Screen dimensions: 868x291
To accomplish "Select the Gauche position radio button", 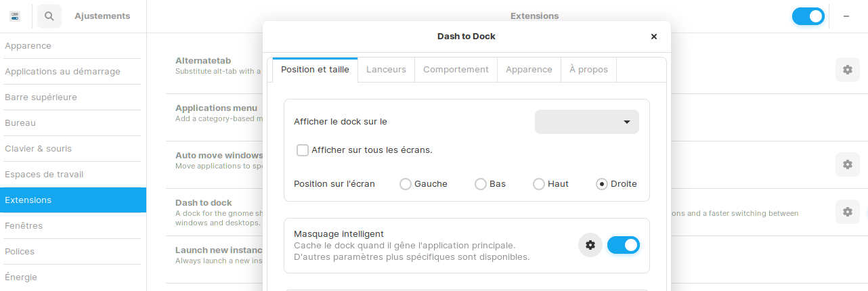I will pos(406,184).
